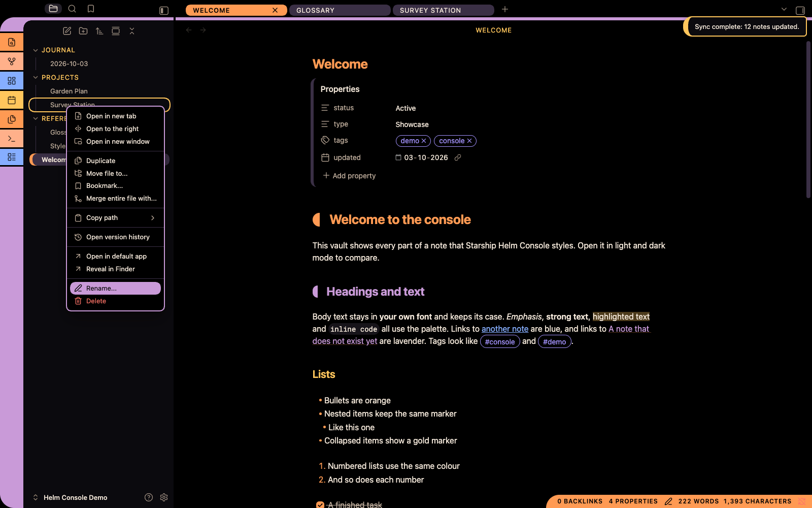The image size is (812, 508).
Task: Open the tab list dropdown arrow
Action: click(784, 10)
